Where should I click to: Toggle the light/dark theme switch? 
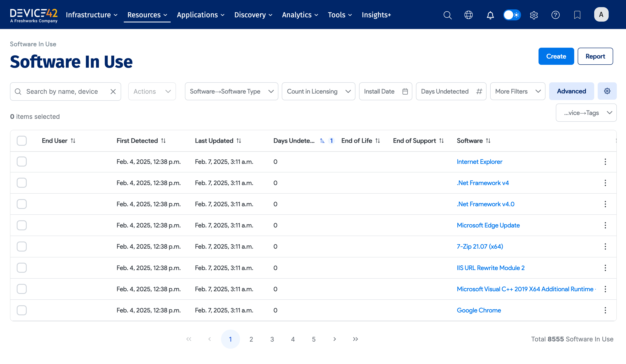pos(512,15)
